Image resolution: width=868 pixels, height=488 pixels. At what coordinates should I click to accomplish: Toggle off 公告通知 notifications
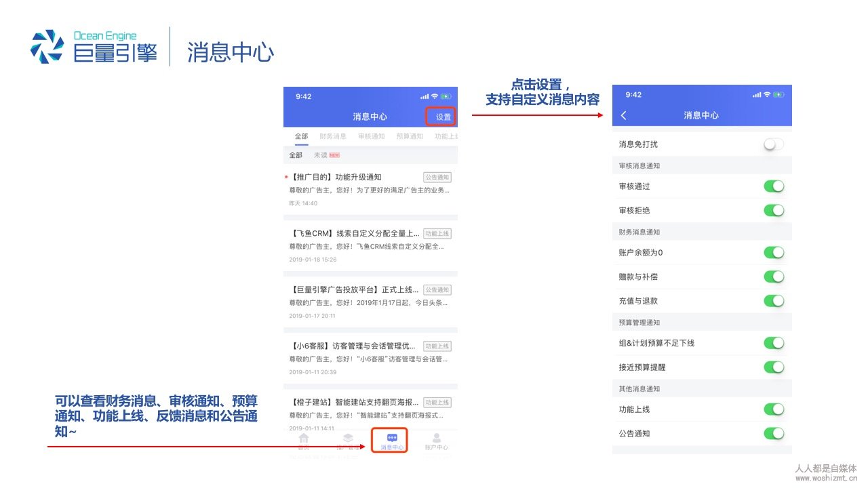(773, 434)
